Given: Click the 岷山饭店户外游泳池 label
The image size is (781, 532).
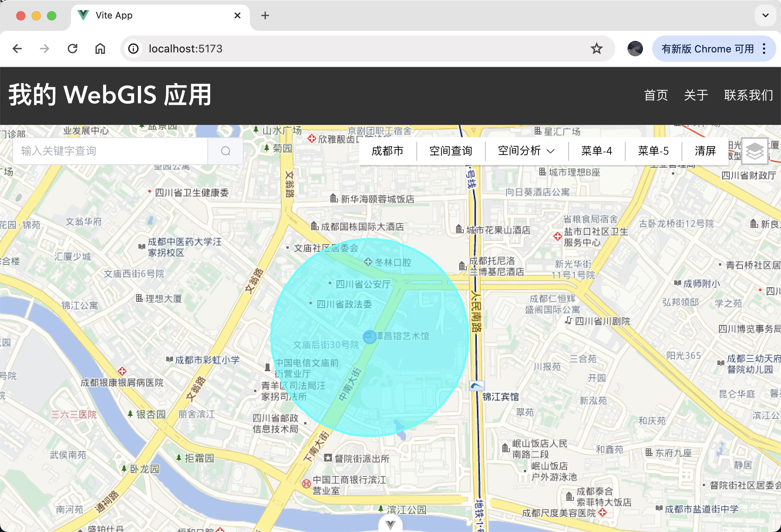Looking at the screenshot, I should pos(554,471).
